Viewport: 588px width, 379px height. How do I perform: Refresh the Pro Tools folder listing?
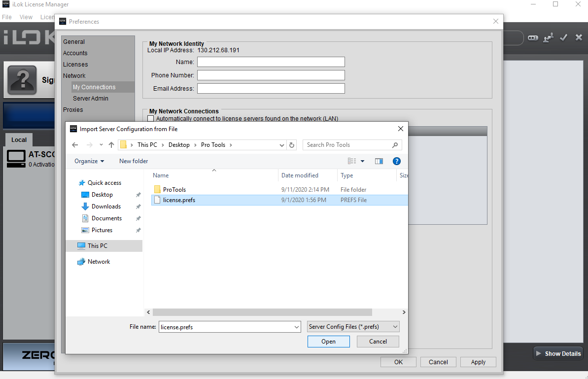pos(292,145)
